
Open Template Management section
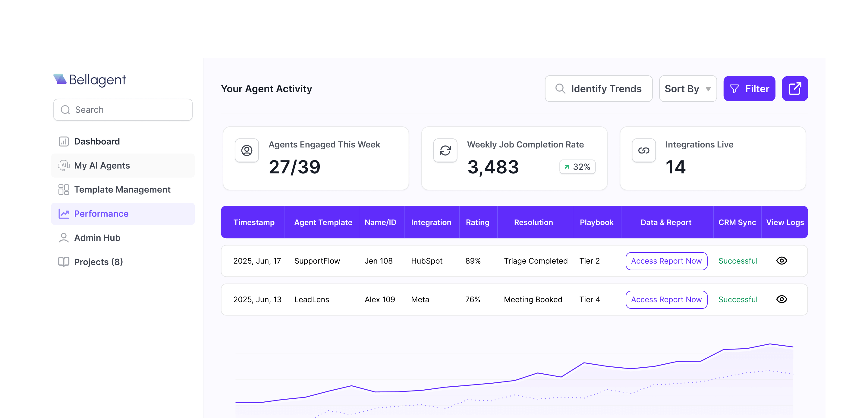pos(122,190)
